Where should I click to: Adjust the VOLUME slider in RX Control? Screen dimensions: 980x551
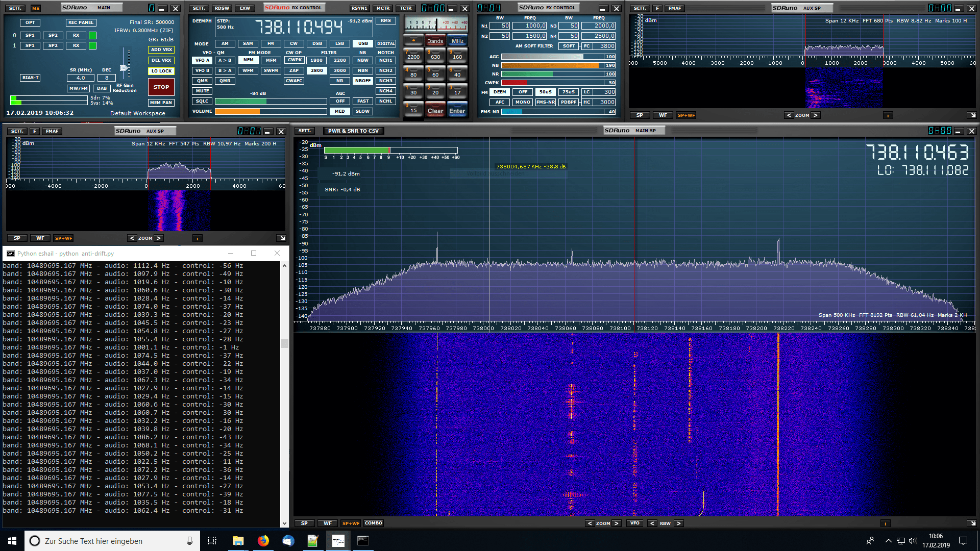(271, 111)
